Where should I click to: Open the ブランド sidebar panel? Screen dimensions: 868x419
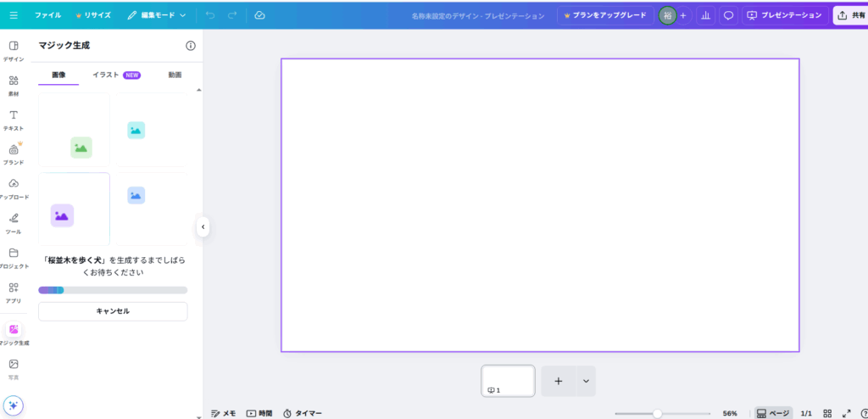14,154
